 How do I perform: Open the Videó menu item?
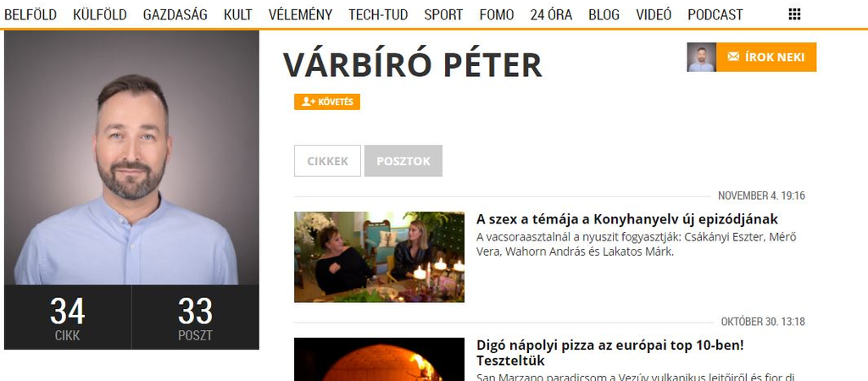[x=654, y=15]
